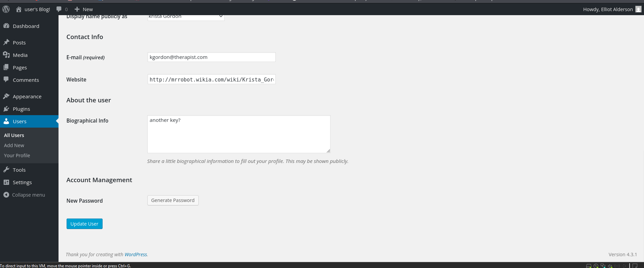Open the site home icon
This screenshot has width=644, height=268.
[19, 9]
